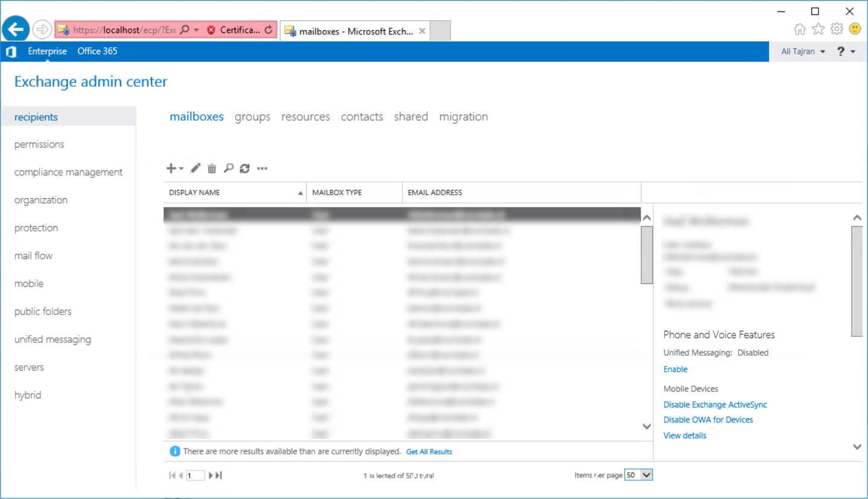Open the blank new tab button
This screenshot has width=868, height=499.
point(440,31)
